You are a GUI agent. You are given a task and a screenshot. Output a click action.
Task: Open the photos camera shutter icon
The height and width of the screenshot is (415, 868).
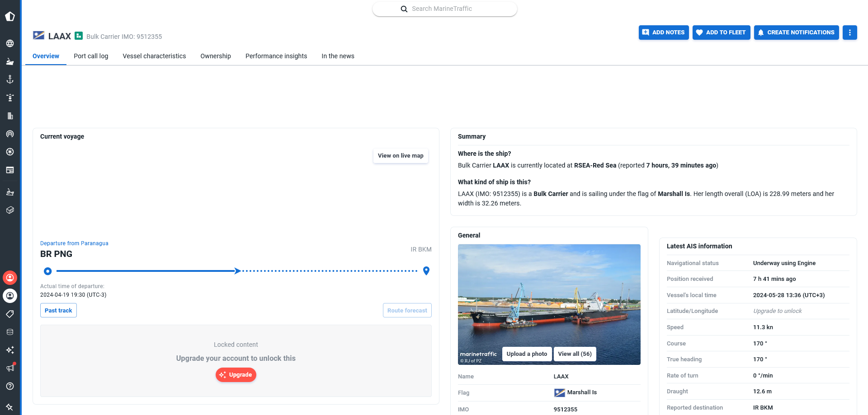point(10,152)
